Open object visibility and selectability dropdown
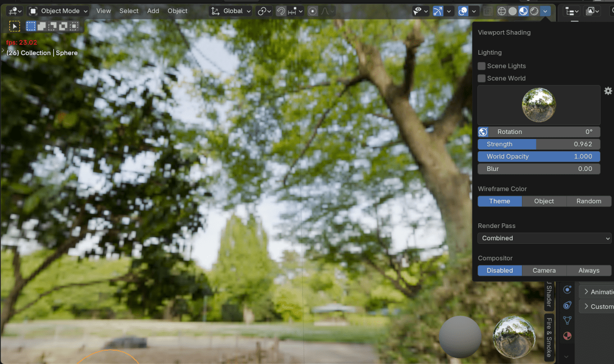The height and width of the screenshot is (364, 614). pos(421,11)
